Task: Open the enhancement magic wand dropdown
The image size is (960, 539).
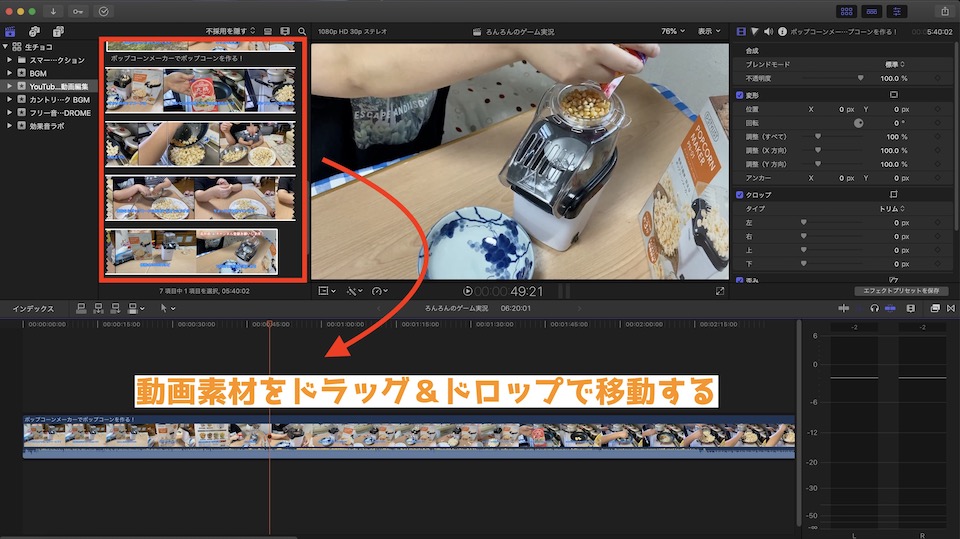Action: pos(354,291)
